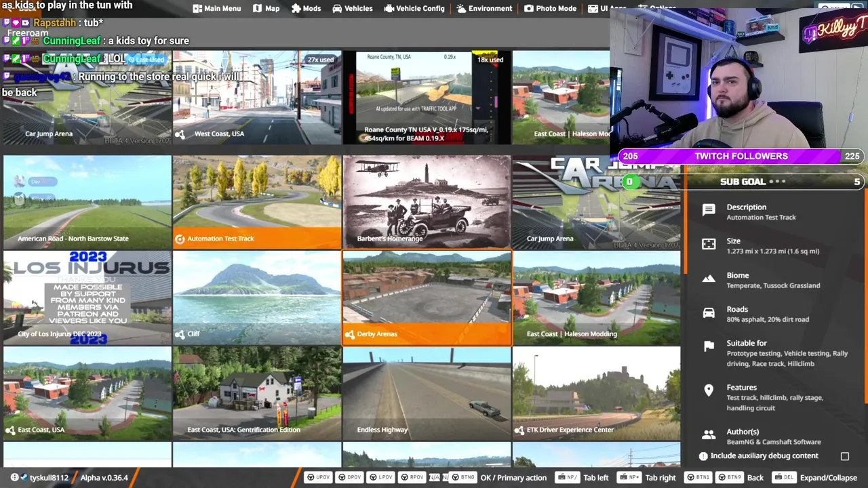Choose the American Road - North Barstow State map

click(x=87, y=202)
